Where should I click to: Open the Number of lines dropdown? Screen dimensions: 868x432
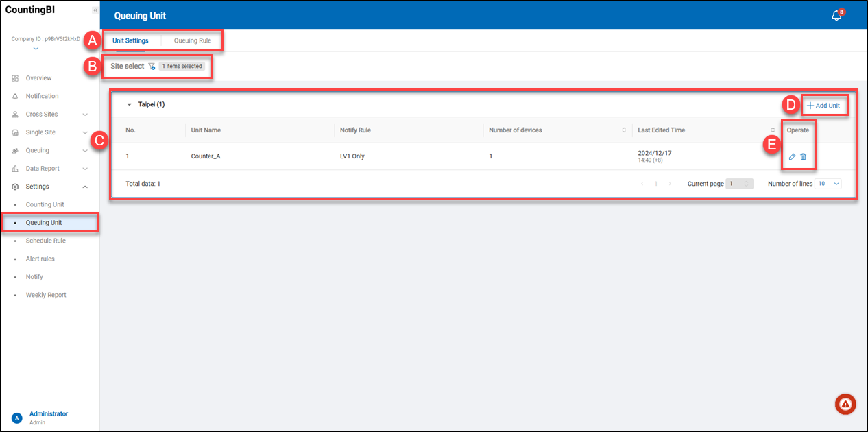828,184
